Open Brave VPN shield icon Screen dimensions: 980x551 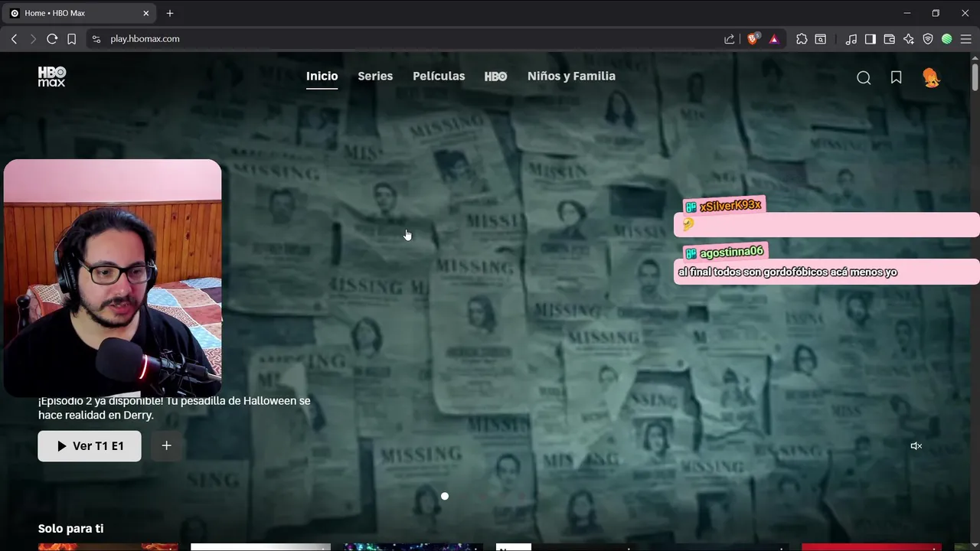(928, 39)
